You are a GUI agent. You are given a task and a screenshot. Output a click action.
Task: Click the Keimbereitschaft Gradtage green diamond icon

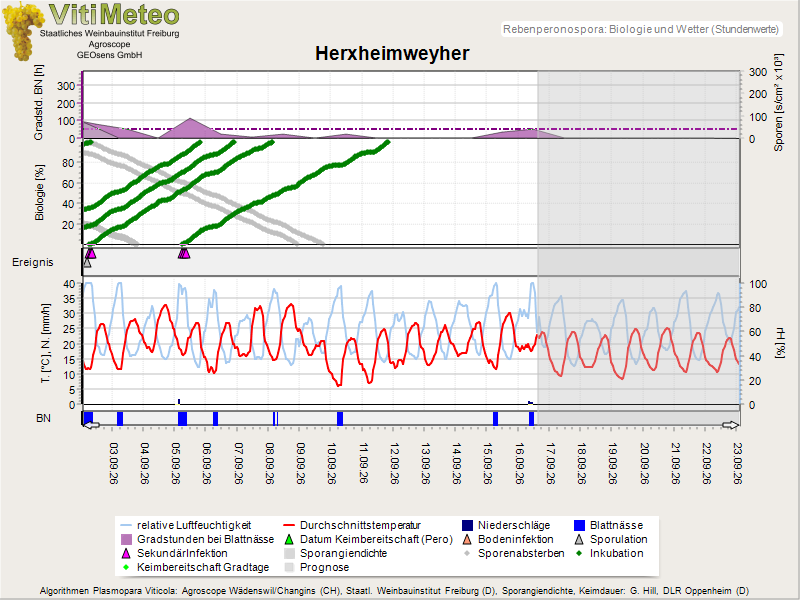pyautogui.click(x=127, y=567)
